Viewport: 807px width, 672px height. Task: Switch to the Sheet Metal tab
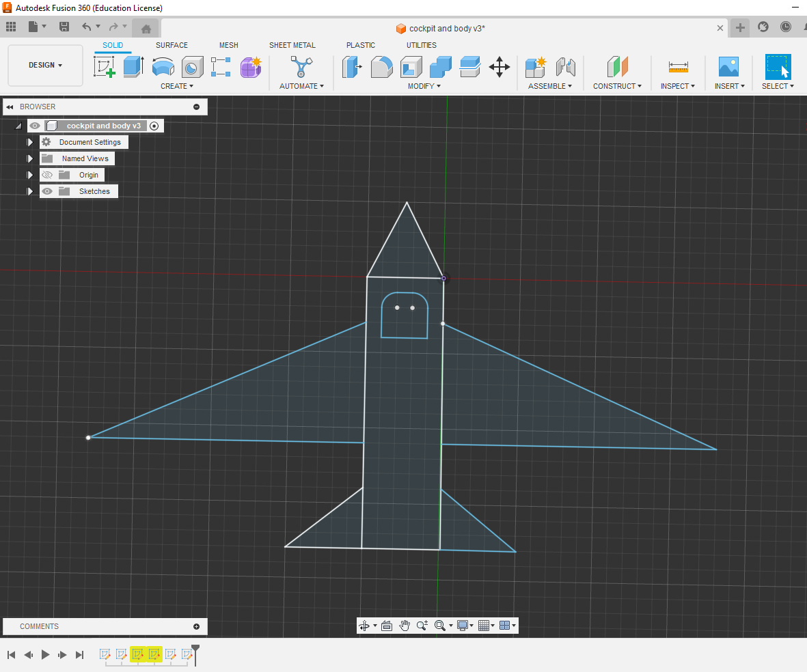(x=292, y=45)
